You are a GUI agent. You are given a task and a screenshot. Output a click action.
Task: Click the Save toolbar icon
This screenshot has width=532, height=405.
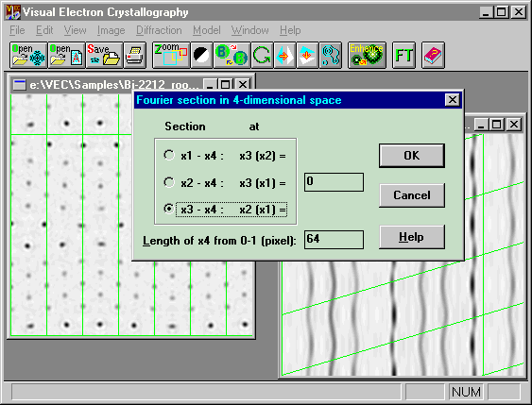[x=104, y=56]
